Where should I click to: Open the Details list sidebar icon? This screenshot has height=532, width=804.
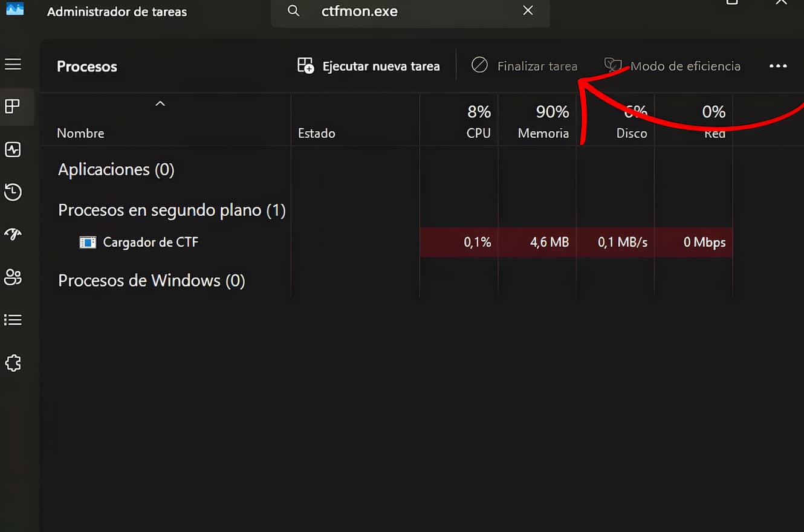(x=13, y=320)
